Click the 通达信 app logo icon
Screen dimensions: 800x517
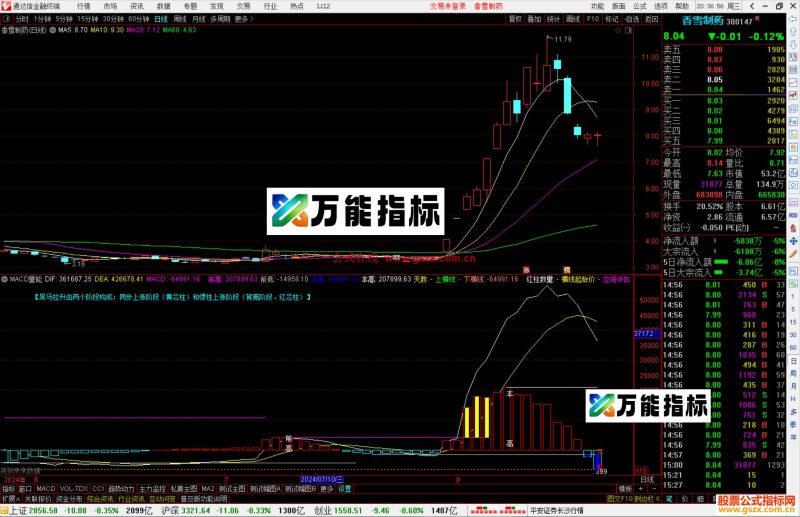coord(6,6)
